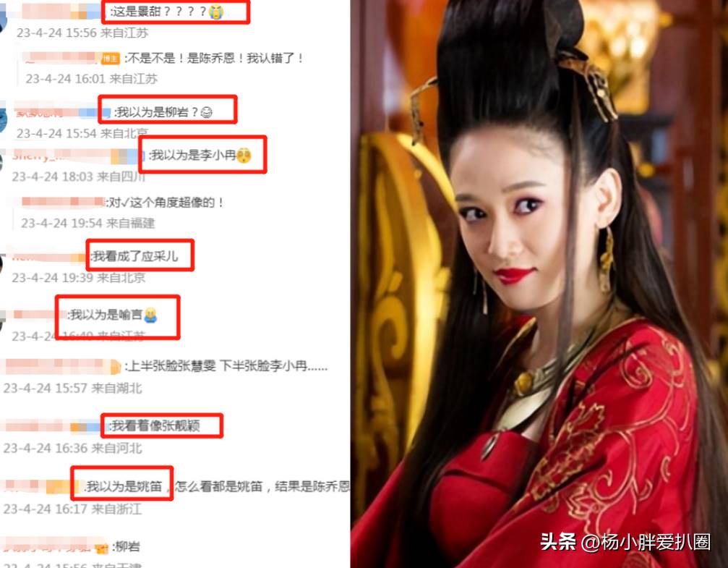Click the smiley emoji after 我以为是柳岩

pos(206,112)
